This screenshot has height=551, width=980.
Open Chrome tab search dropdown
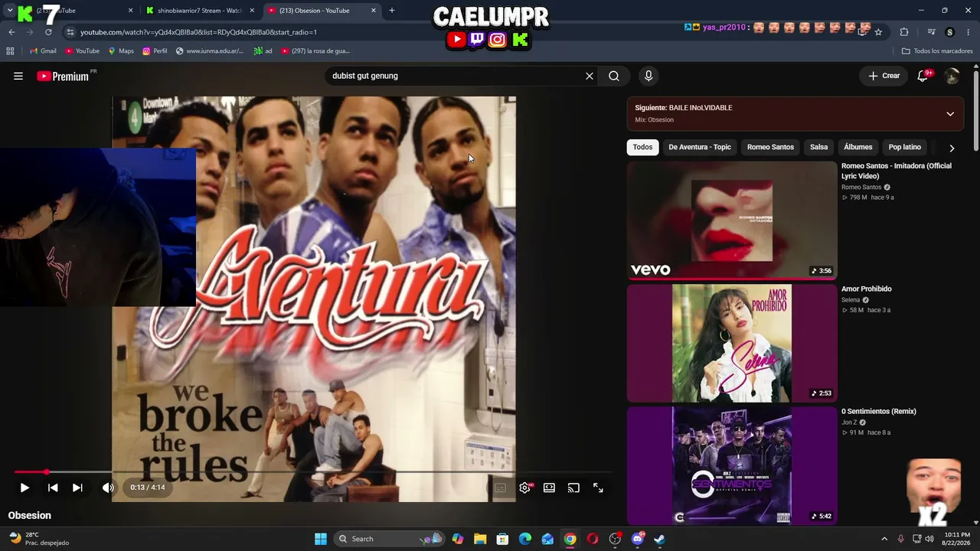coord(9,11)
